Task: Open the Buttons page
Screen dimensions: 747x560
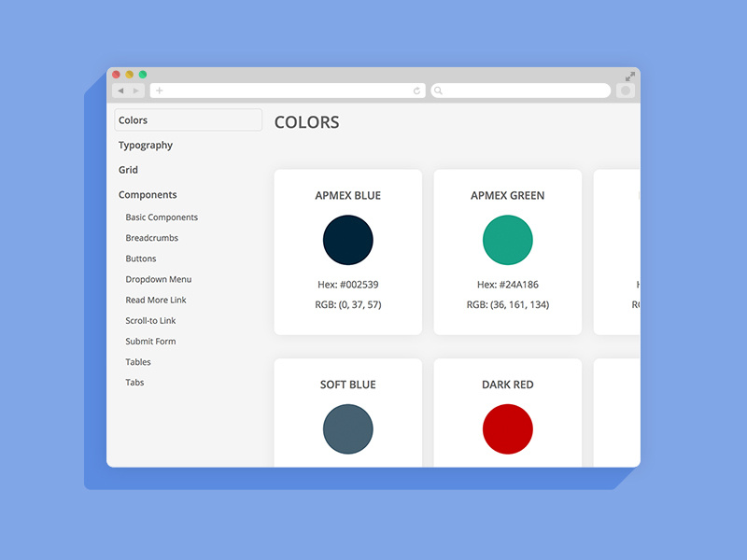Action: point(141,259)
